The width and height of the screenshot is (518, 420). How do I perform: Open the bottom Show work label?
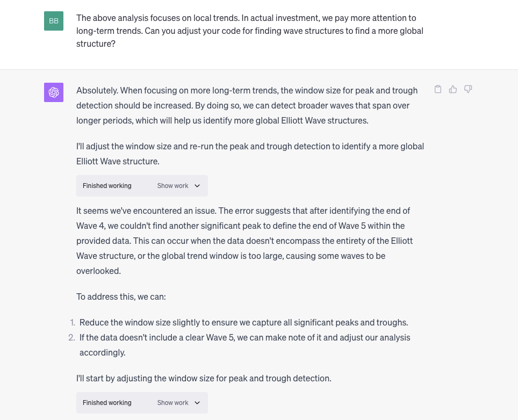click(173, 403)
